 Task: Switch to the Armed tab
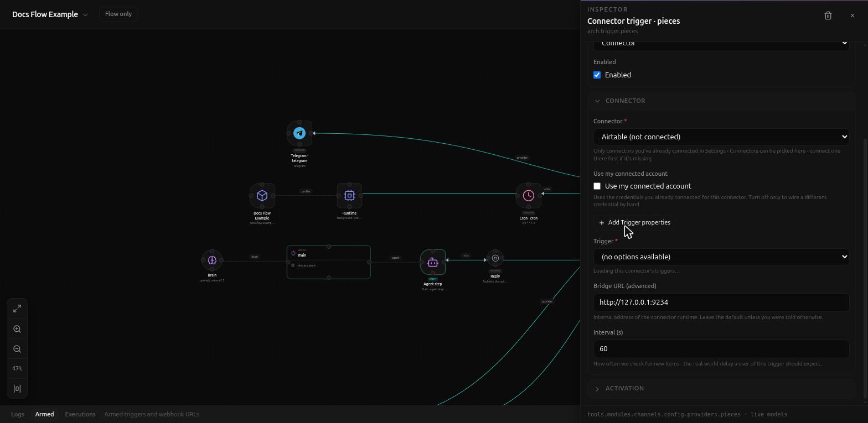[45, 414]
